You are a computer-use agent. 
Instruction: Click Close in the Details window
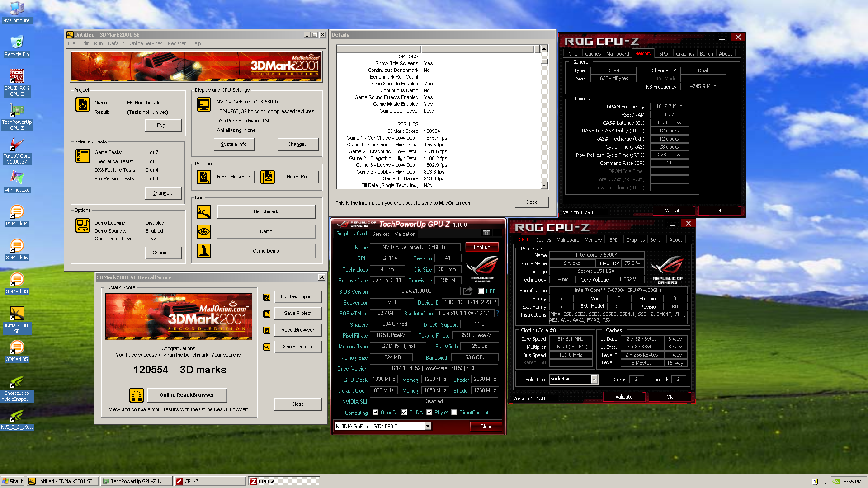click(x=532, y=202)
